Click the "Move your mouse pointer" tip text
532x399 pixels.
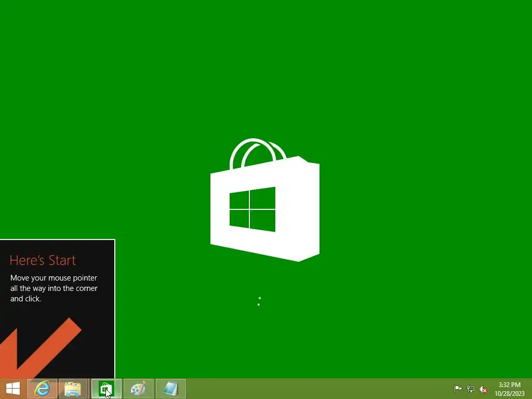click(54, 288)
